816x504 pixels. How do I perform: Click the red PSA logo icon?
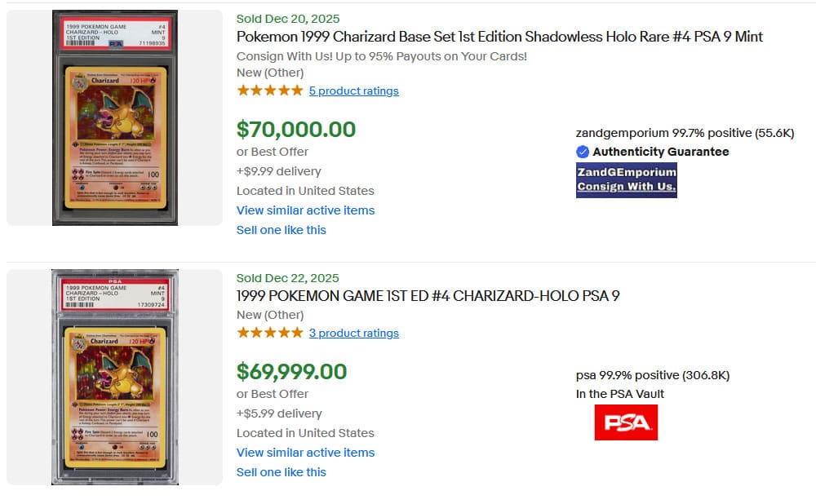pyautogui.click(x=626, y=422)
